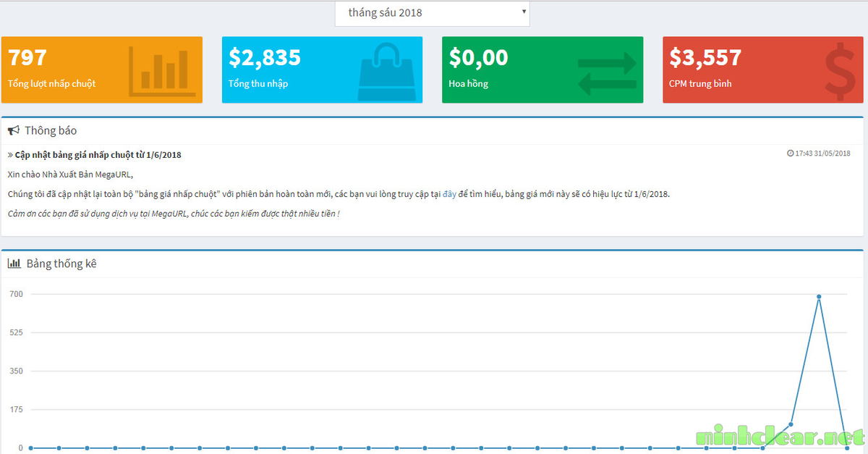This screenshot has width=868, height=454.
Task: Click the clock icon next to 17:43 timestamp
Action: 790,154
